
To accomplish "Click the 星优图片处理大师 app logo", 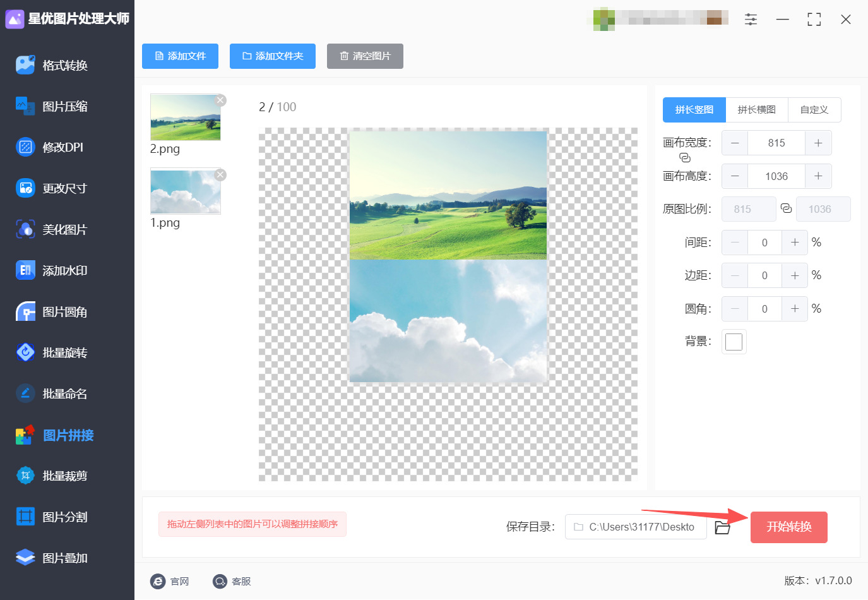I will 15,19.
